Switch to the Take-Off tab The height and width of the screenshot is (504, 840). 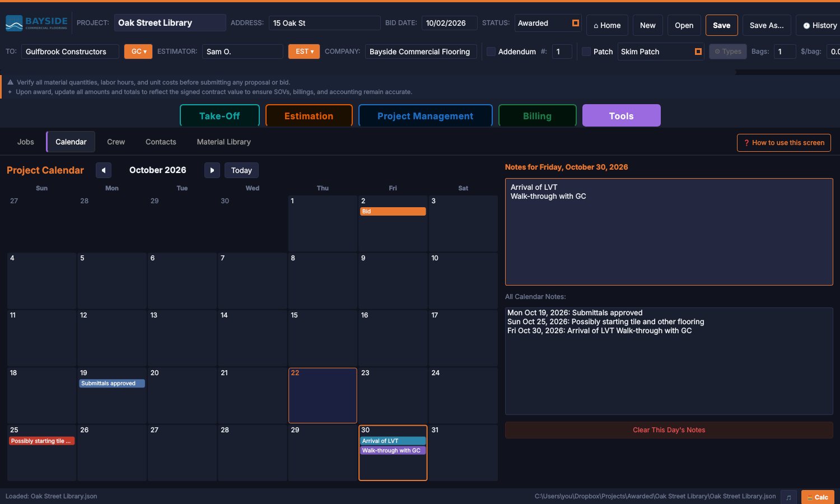[220, 116]
